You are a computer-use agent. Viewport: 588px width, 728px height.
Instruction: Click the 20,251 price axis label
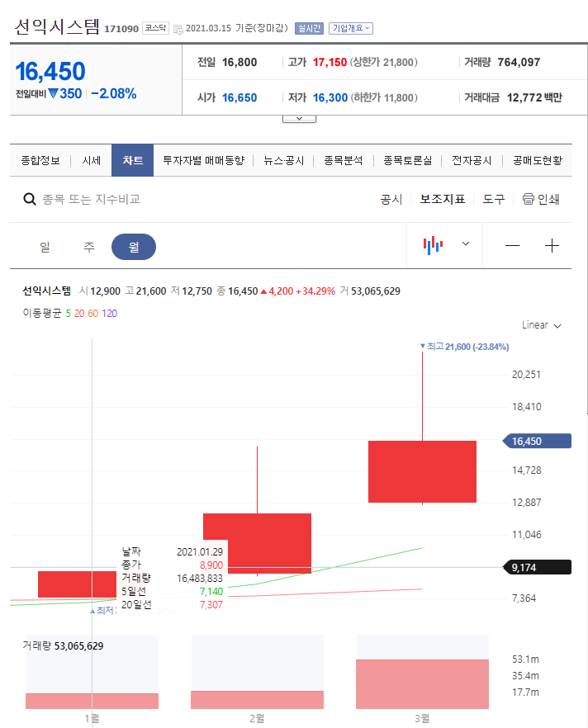point(526,375)
